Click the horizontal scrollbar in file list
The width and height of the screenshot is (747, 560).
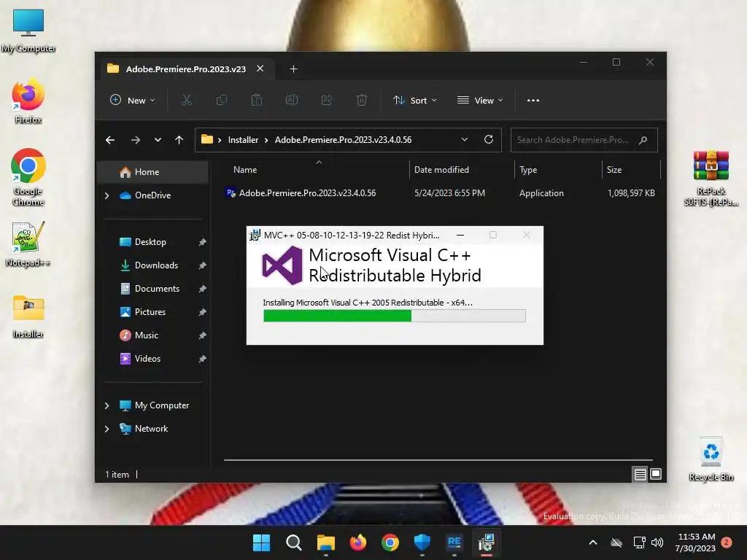(438, 460)
